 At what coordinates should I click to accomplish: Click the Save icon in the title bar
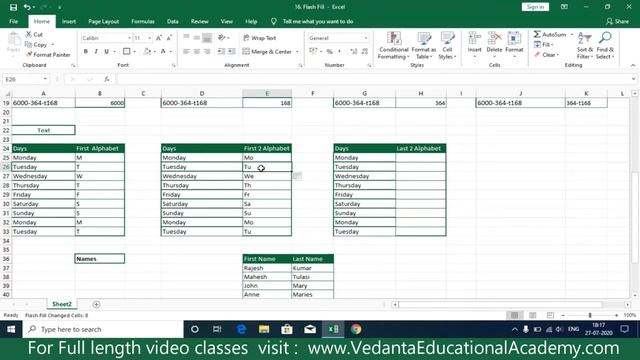(13, 7)
